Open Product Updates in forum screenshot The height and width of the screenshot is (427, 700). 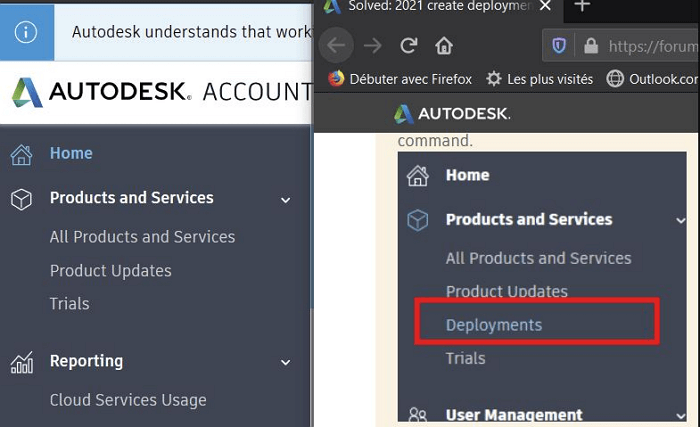[x=507, y=291]
